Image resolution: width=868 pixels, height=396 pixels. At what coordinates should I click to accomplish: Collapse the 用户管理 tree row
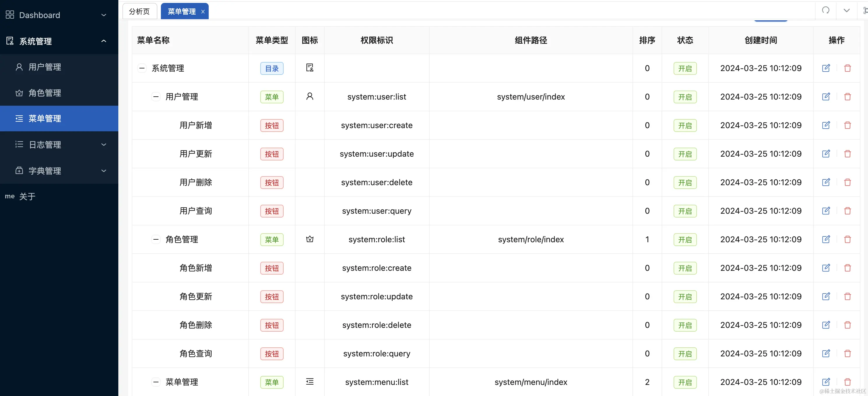tap(156, 97)
